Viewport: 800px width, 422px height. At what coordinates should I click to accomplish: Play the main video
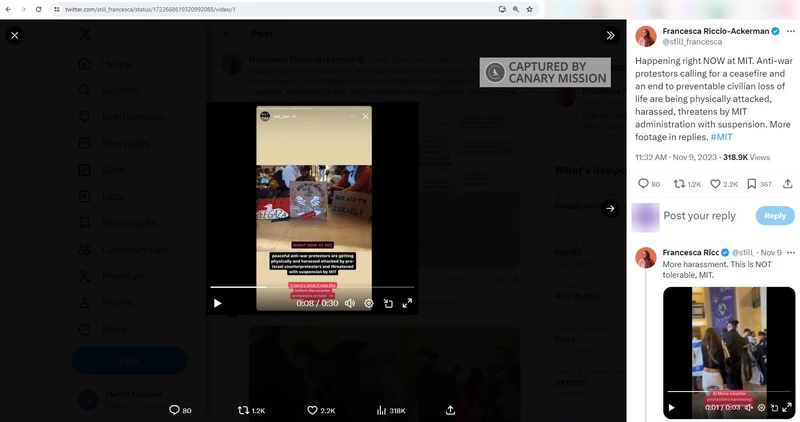click(x=218, y=303)
